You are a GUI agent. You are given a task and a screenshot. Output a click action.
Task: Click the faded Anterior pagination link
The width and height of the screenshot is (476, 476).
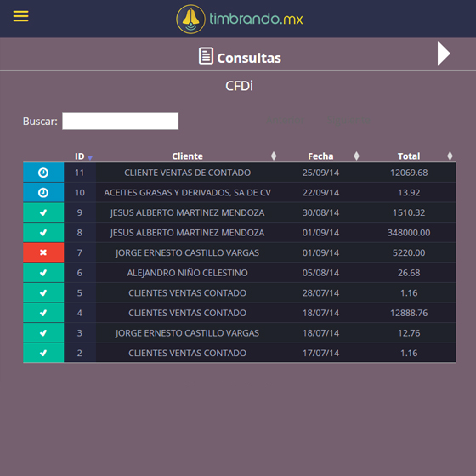(x=285, y=120)
